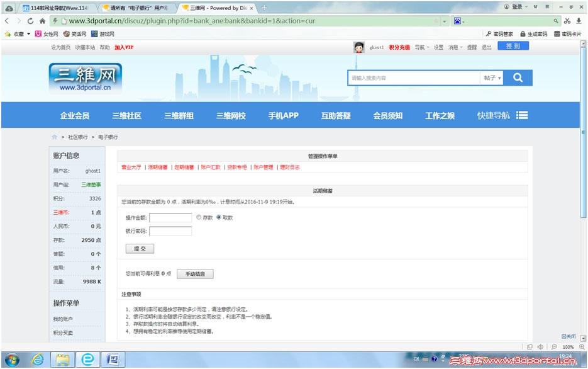The height and width of the screenshot is (369, 588).
Task: Click the blue site search magnifier button
Action: 518,77
